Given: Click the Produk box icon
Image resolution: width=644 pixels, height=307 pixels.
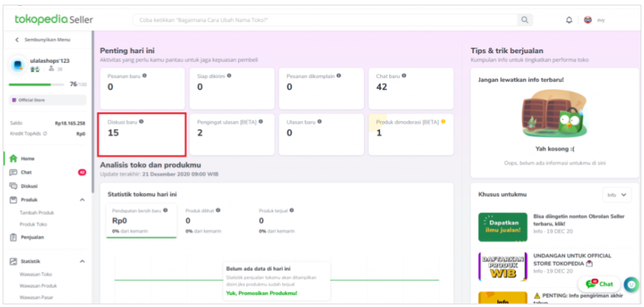Looking at the screenshot, I should click(x=13, y=200).
